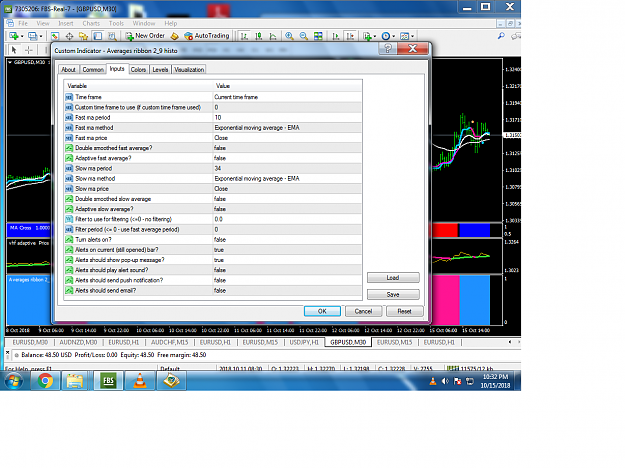Switch to the Colors tab
This screenshot has width=625, height=468.
(x=138, y=69)
